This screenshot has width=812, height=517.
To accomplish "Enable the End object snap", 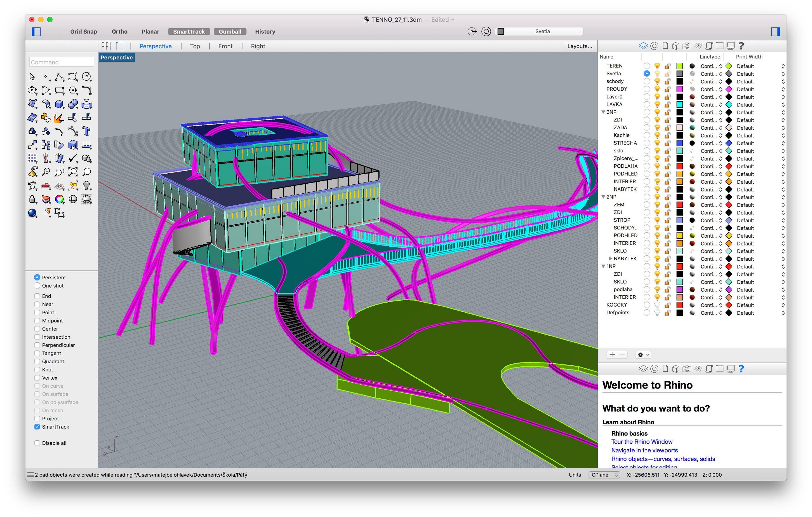I will coord(37,296).
